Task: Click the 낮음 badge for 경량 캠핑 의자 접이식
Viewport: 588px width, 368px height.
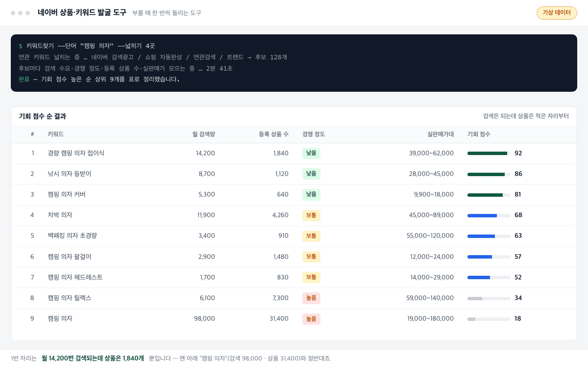Action: click(x=311, y=153)
